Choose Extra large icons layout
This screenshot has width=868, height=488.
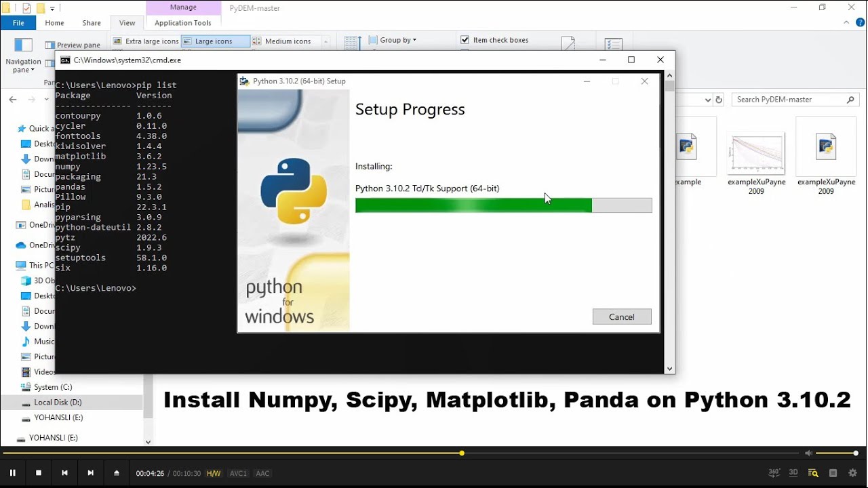pyautogui.click(x=146, y=41)
